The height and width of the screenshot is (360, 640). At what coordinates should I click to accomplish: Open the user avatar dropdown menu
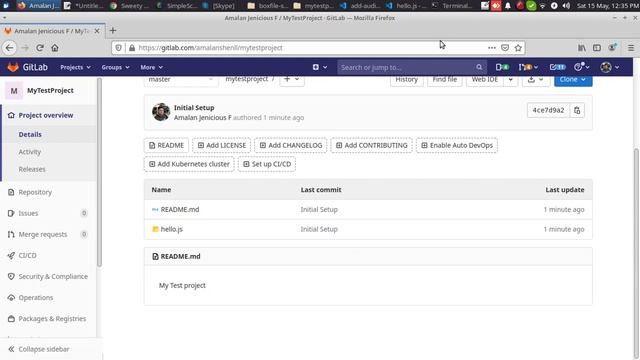coord(610,67)
